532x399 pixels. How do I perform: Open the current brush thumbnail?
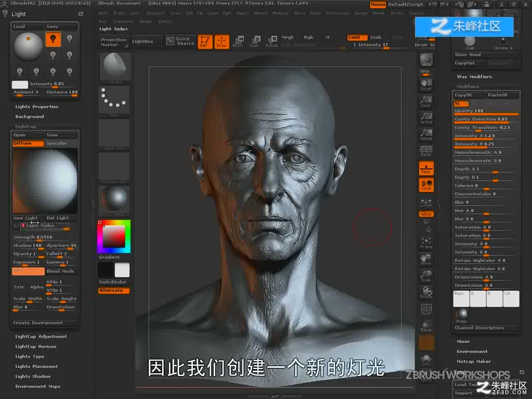(115, 68)
